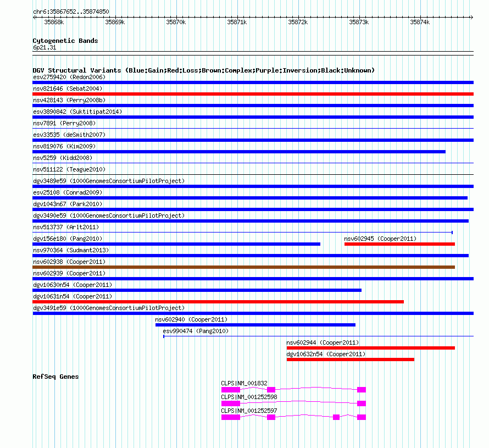Click the CLPS|NM_001252598 transcript label
Image resolution: width=489 pixels, height=448 pixels.
pos(249,397)
